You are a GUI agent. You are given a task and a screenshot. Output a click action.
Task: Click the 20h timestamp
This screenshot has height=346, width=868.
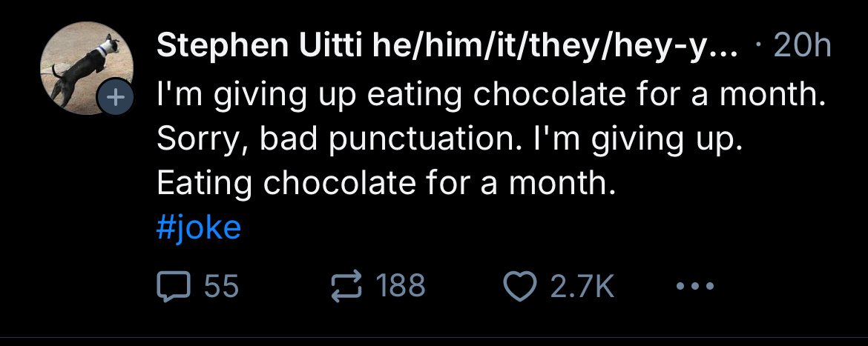[x=803, y=47]
